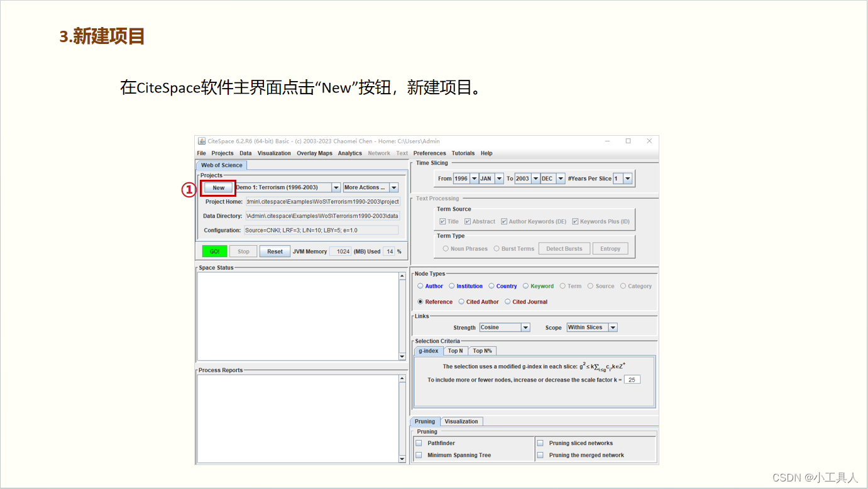Switch to the Pruning tab
This screenshot has width=868, height=489.
tap(425, 422)
